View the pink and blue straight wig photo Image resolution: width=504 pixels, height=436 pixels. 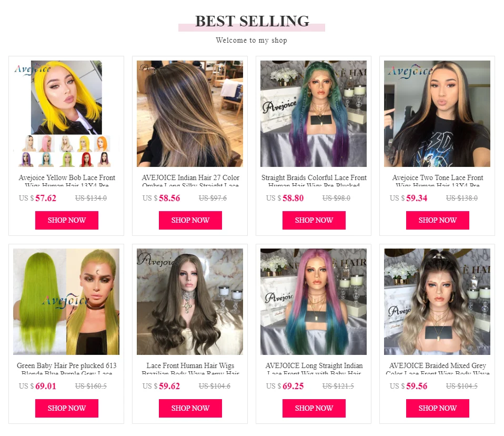pyautogui.click(x=314, y=302)
